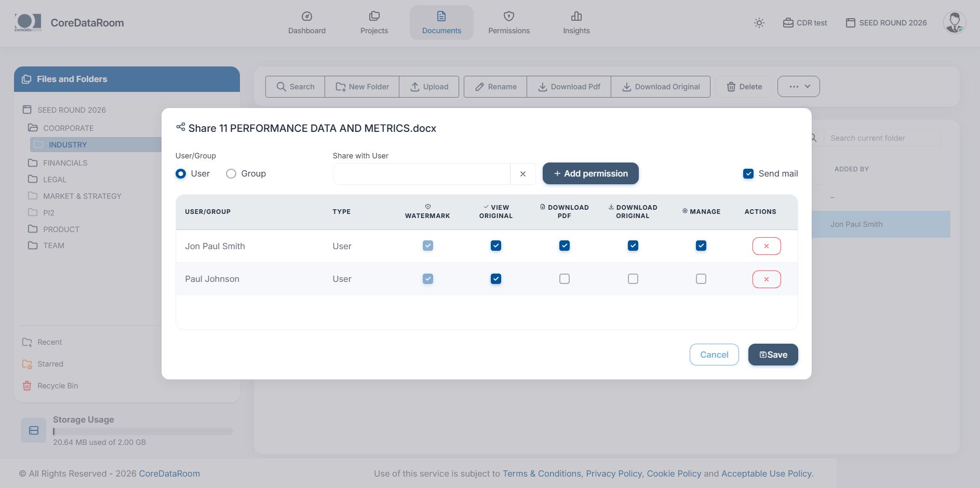Click the CoreDataRoom logo icon
The image size is (980, 488).
pos(28,22)
